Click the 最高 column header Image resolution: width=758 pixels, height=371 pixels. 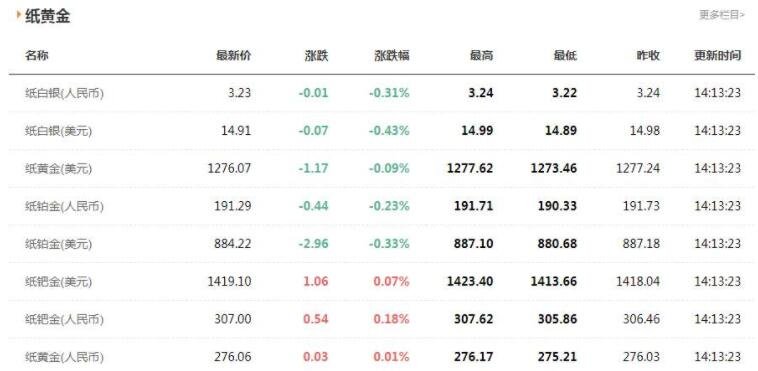point(482,56)
